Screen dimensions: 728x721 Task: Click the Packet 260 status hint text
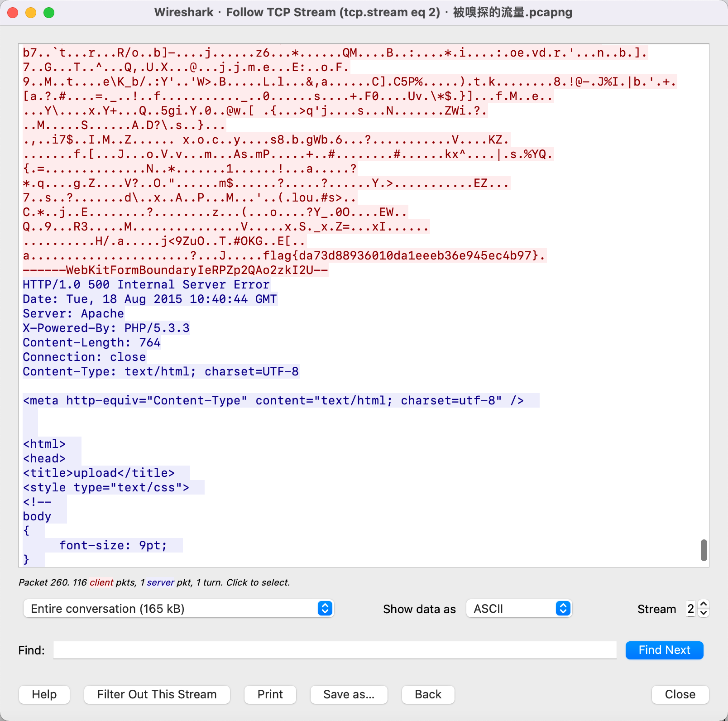tap(154, 582)
